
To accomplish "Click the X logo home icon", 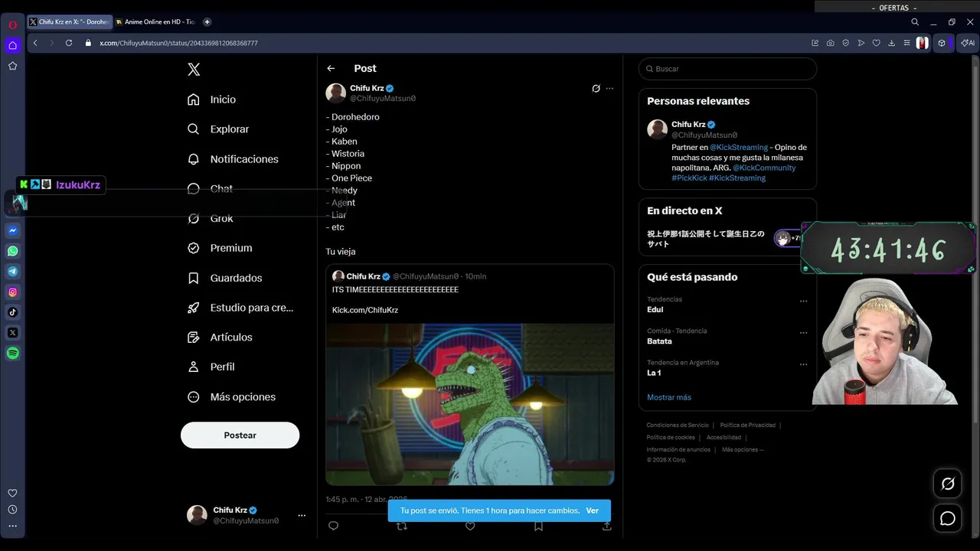I will [x=194, y=70].
